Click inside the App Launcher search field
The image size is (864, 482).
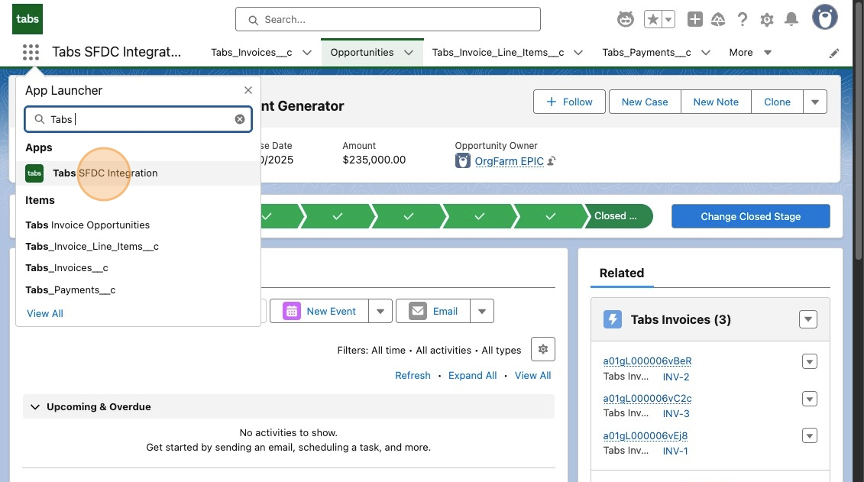click(x=138, y=119)
